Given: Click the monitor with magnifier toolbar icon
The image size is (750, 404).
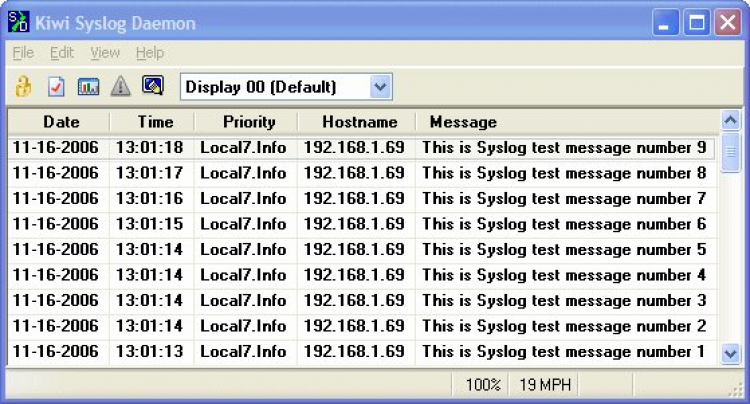Looking at the screenshot, I should [152, 87].
